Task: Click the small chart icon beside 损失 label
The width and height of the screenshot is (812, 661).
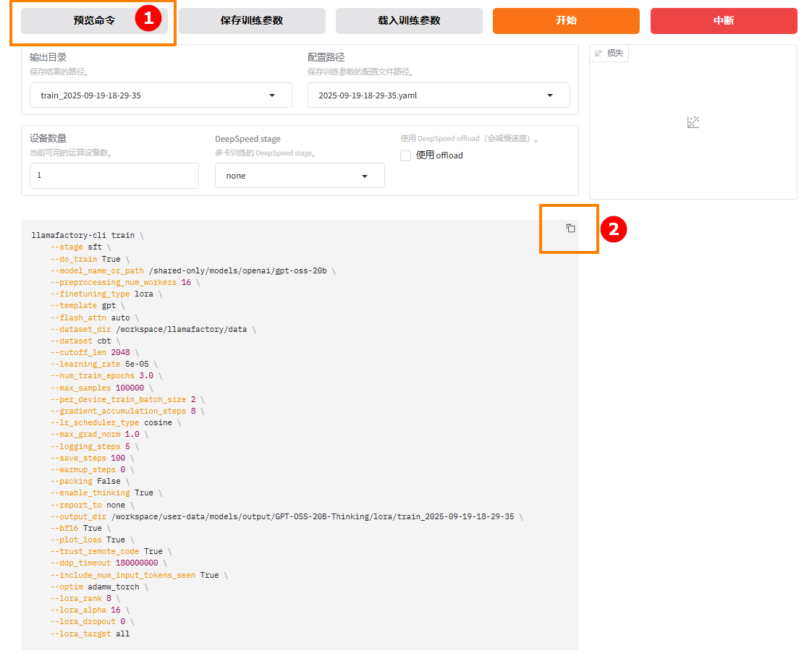Action: (599, 54)
